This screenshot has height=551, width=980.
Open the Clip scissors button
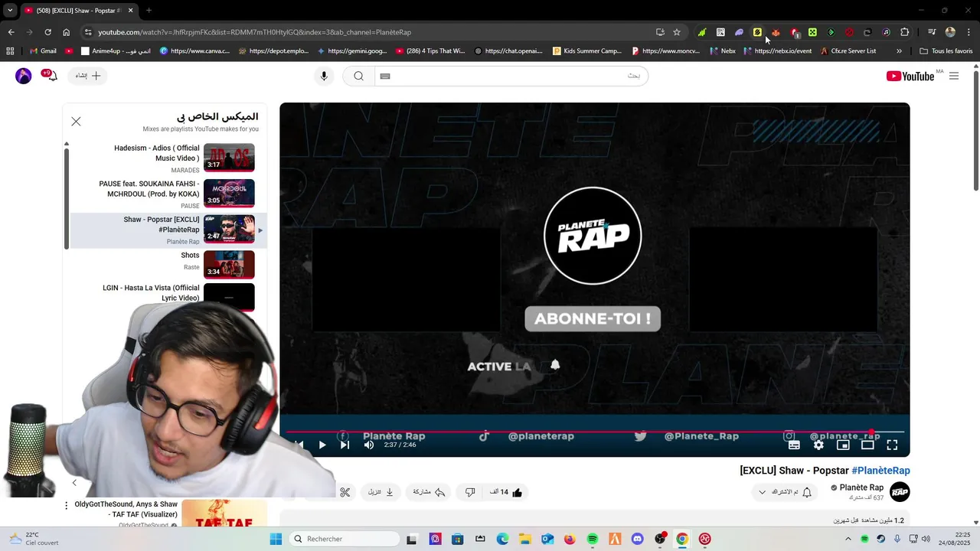(345, 492)
